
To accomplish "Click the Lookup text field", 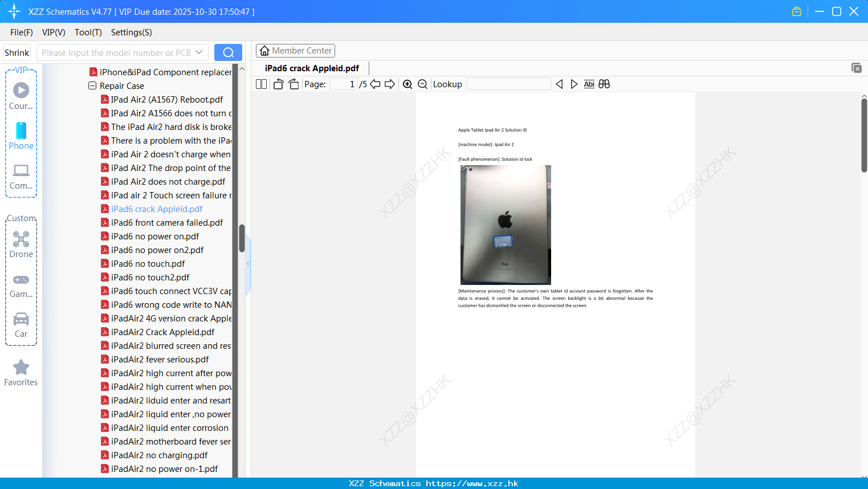I will click(x=509, y=84).
